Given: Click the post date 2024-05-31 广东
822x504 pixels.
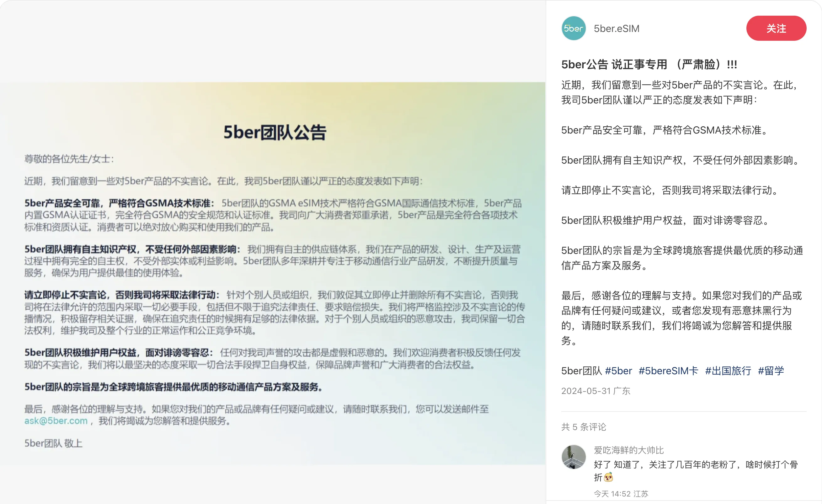Looking at the screenshot, I should pos(595,391).
